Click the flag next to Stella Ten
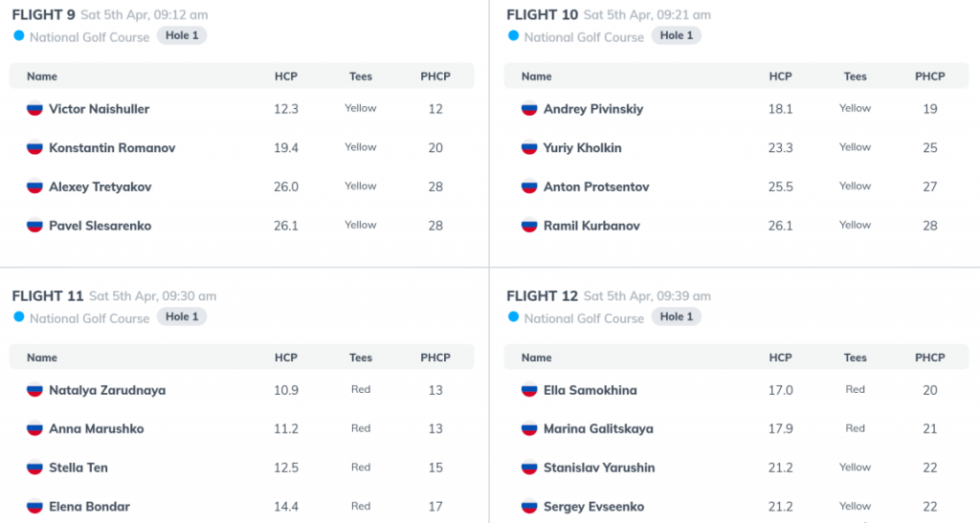Image resolution: width=980 pixels, height=523 pixels. point(34,468)
